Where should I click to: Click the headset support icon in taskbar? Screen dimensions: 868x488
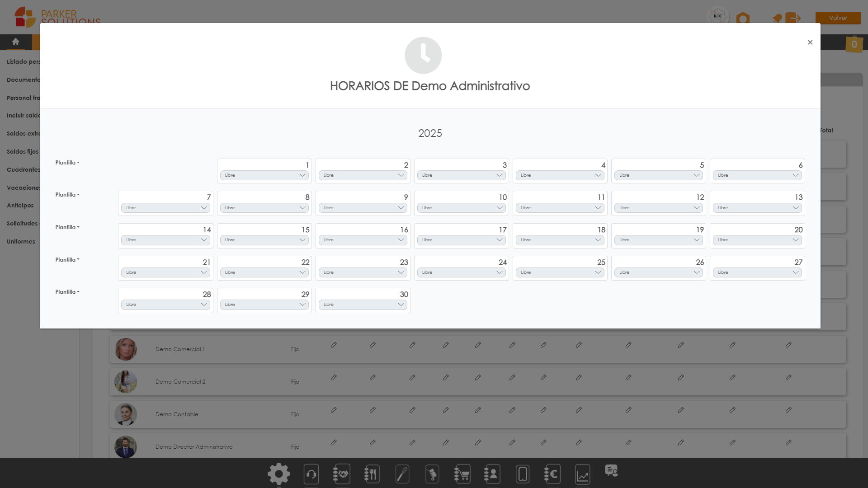click(310, 474)
